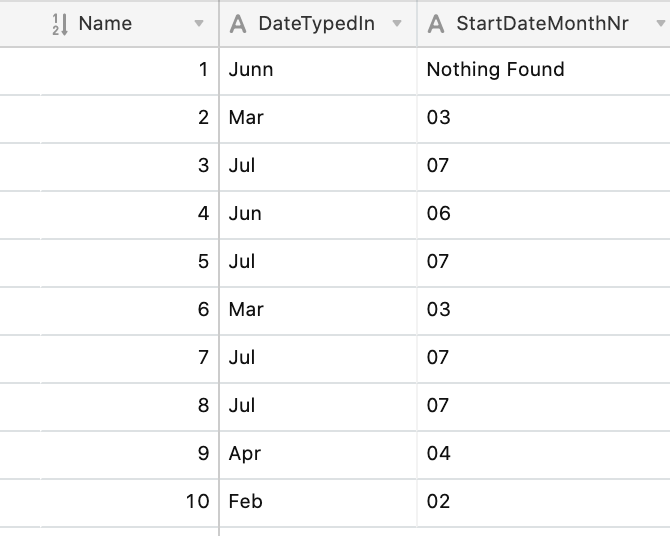The width and height of the screenshot is (670, 536).
Task: Select the Apr cell in row 9
Action: point(318,454)
